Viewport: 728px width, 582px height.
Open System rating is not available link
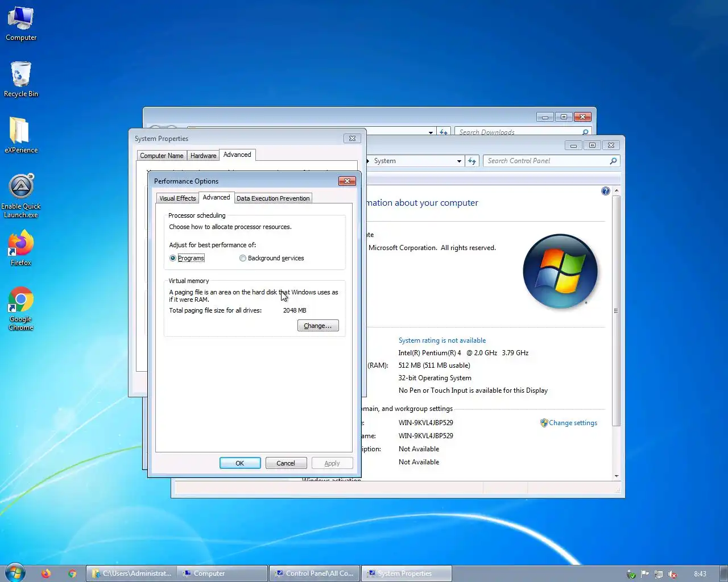pos(442,340)
